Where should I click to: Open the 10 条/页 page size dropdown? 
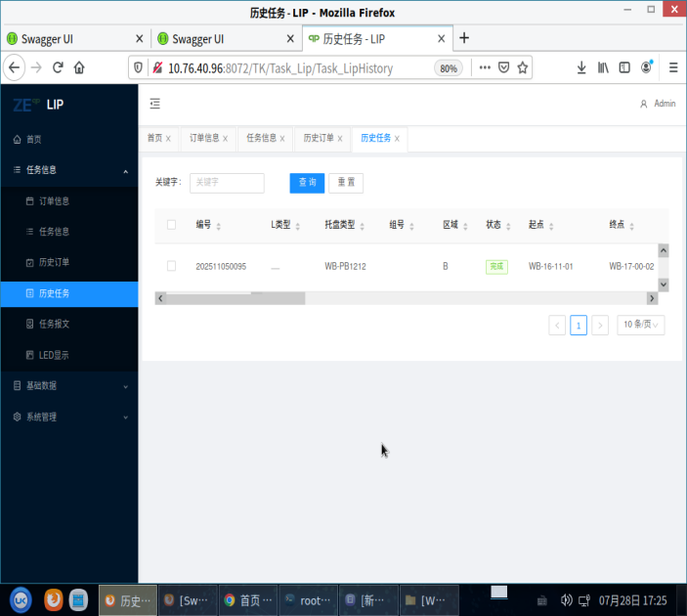[640, 325]
